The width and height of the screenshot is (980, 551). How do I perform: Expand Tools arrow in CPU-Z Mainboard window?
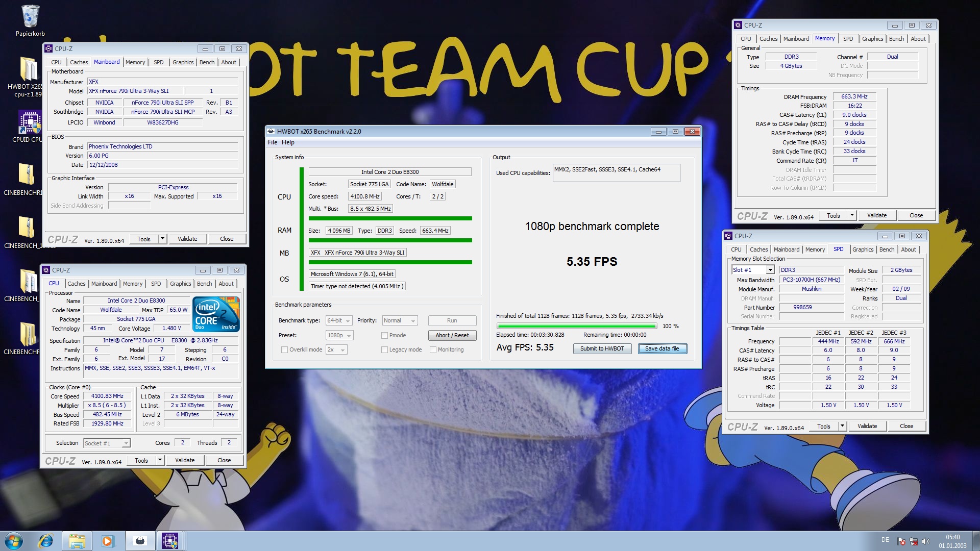pos(162,239)
